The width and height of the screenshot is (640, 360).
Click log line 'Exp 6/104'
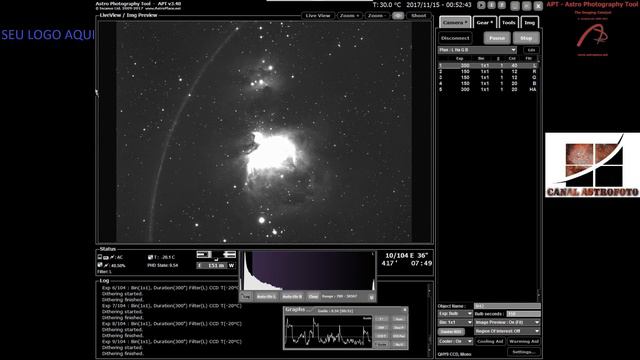(x=170, y=288)
